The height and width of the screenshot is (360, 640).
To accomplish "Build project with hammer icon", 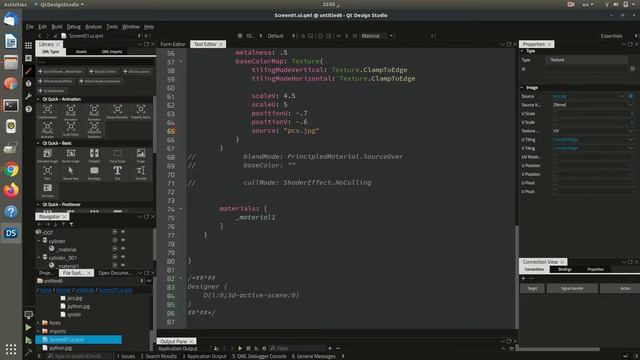I will pyautogui.click(x=28, y=352).
